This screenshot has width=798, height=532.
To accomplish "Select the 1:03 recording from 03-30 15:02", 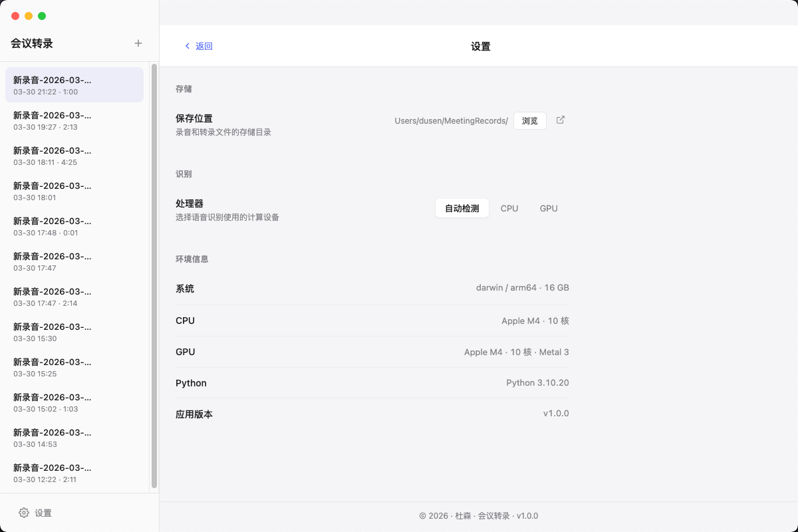I will click(x=73, y=402).
